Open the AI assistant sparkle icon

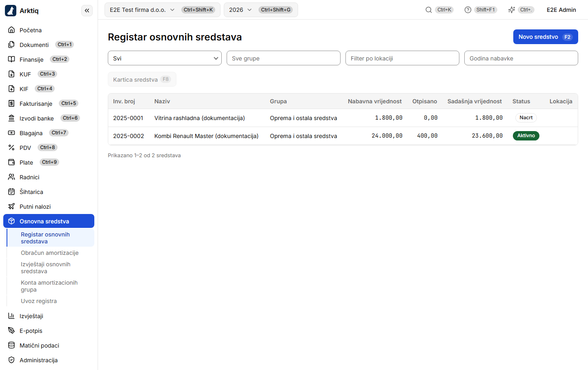pyautogui.click(x=512, y=10)
